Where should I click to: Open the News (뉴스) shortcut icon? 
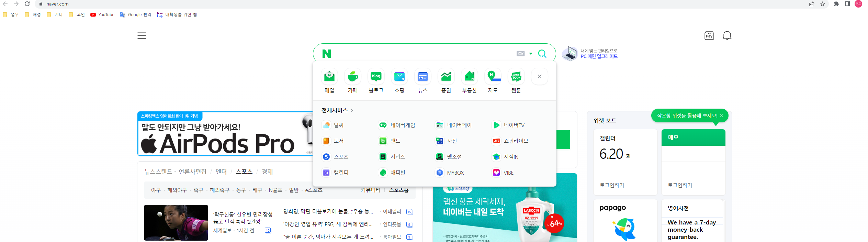423,77
